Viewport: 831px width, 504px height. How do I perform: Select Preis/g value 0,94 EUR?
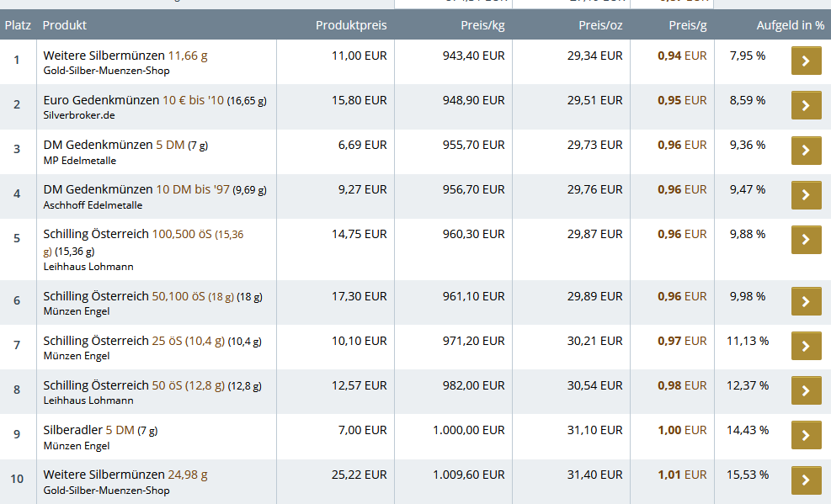tap(682, 56)
